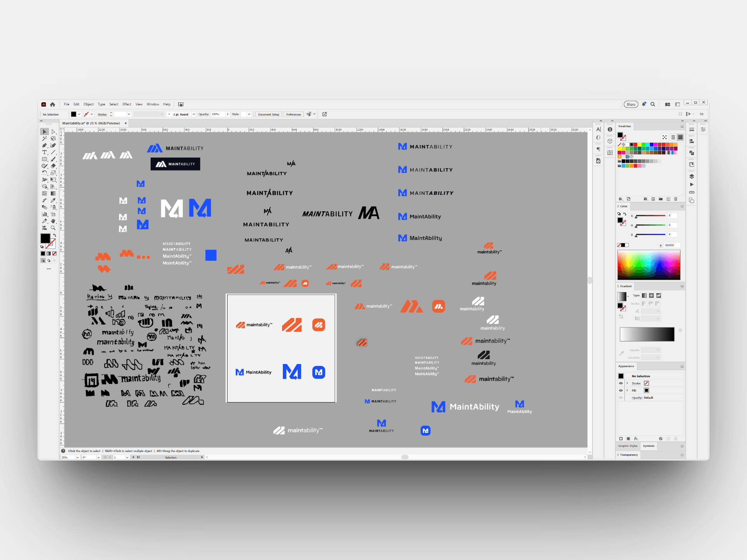Switch to the Symbols tab
This screenshot has width=747, height=560.
point(649,446)
